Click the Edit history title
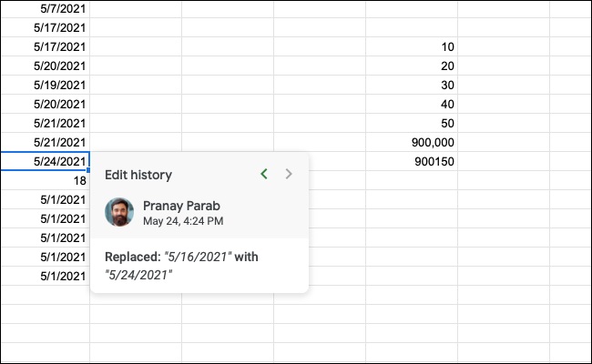 138,175
